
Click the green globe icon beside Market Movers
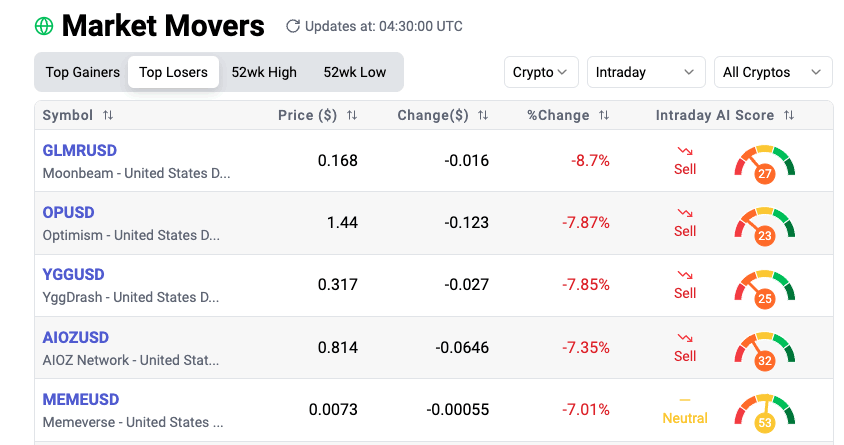click(x=44, y=26)
